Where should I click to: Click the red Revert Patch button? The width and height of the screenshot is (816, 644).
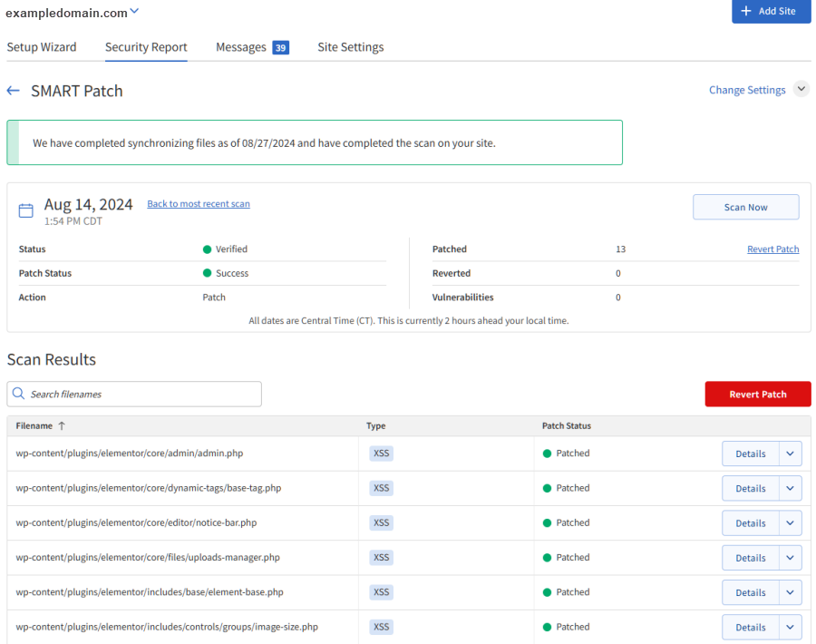point(757,394)
